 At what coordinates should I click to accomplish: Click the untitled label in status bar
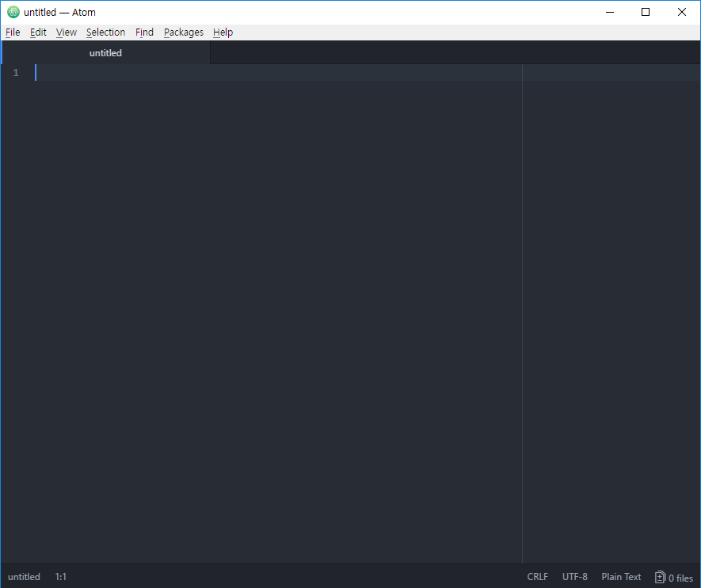(24, 577)
